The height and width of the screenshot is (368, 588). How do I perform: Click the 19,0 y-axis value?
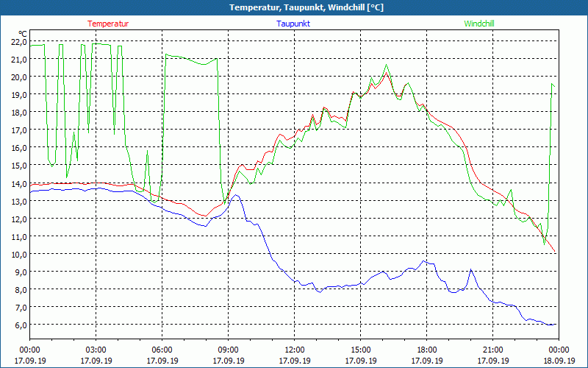pos(19,95)
